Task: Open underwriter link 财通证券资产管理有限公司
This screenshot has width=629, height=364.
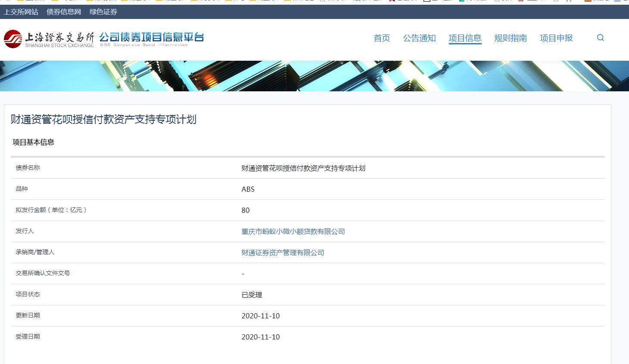Action: point(283,253)
